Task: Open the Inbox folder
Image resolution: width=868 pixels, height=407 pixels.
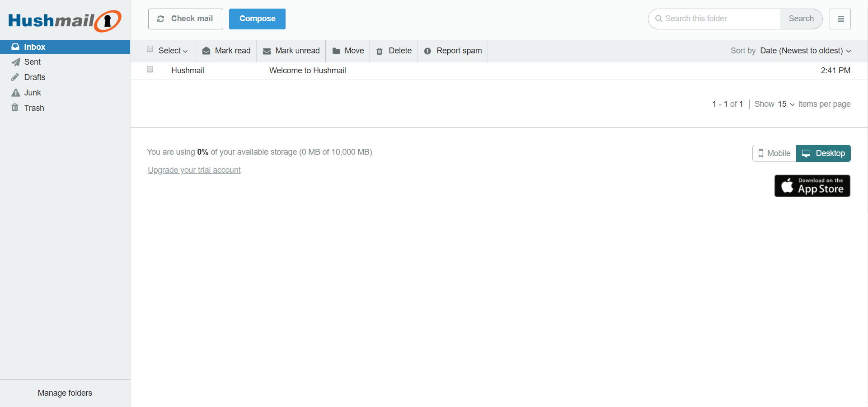Action: [x=65, y=47]
